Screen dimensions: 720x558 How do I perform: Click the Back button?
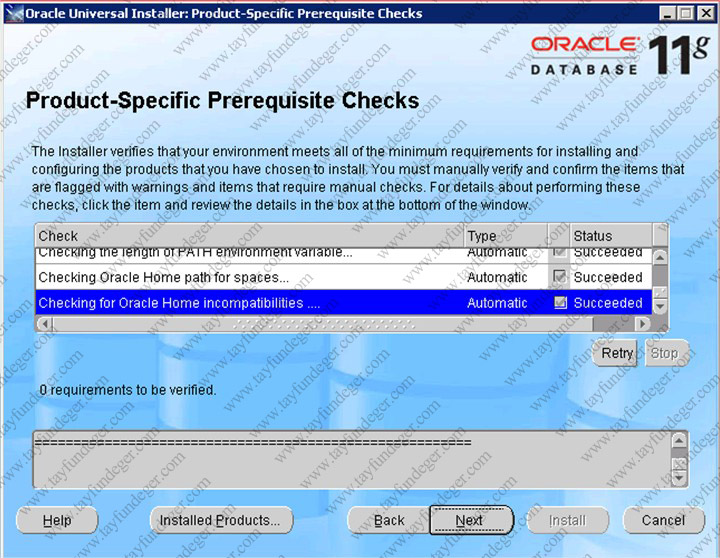point(389,520)
